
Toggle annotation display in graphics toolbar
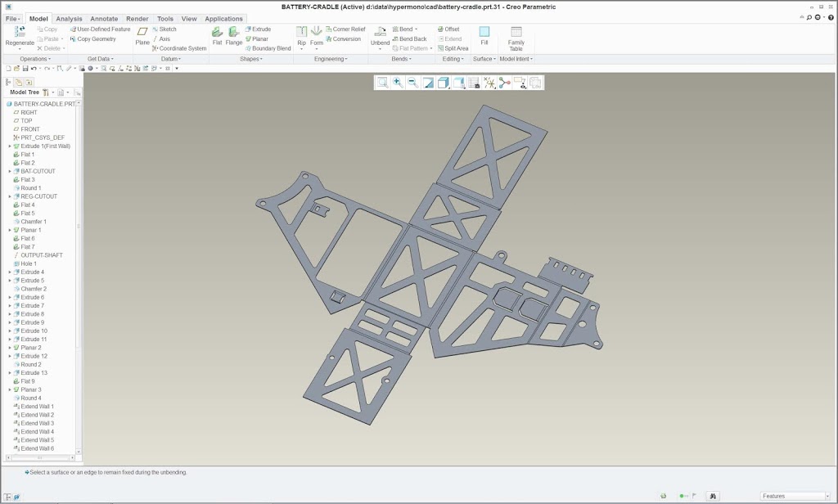[x=520, y=83]
